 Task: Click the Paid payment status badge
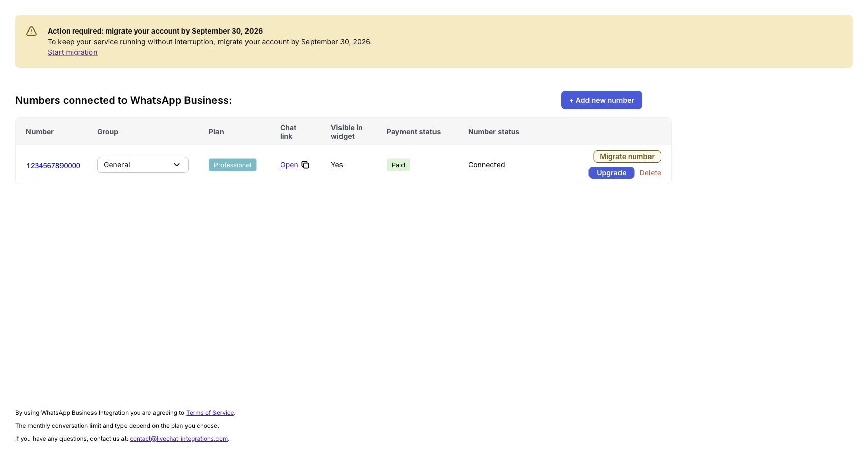click(398, 165)
